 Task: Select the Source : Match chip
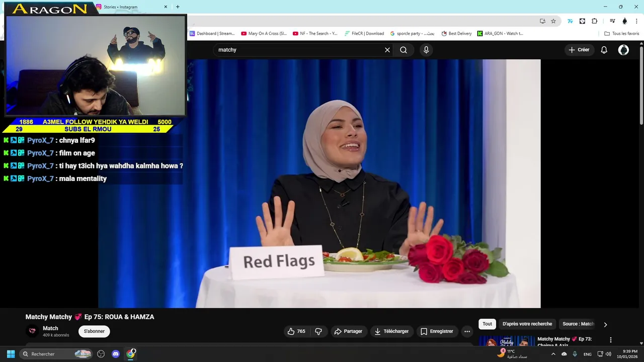(x=578, y=324)
